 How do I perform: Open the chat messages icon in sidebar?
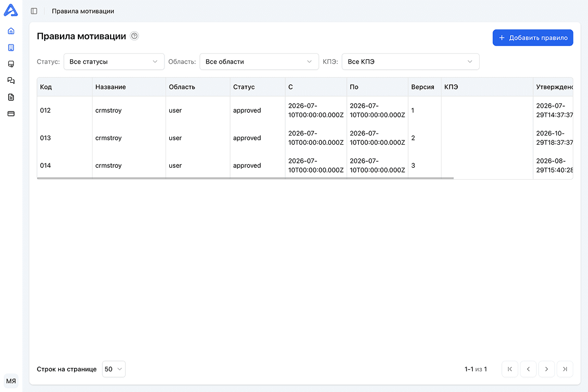tap(11, 81)
